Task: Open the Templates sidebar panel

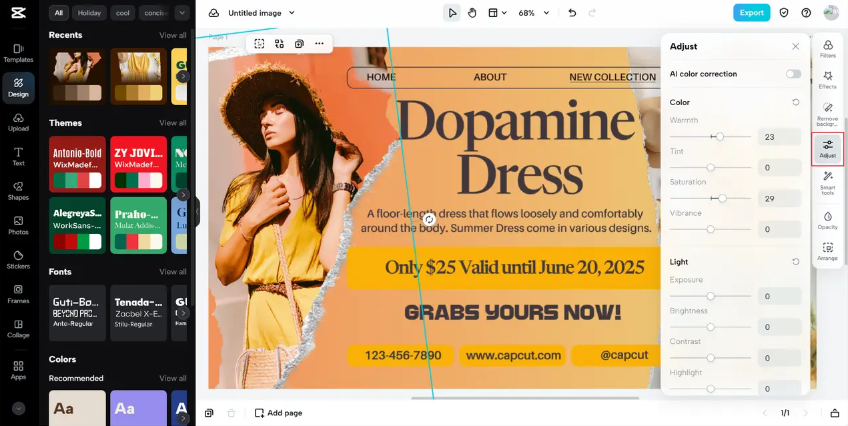Action: (18, 53)
